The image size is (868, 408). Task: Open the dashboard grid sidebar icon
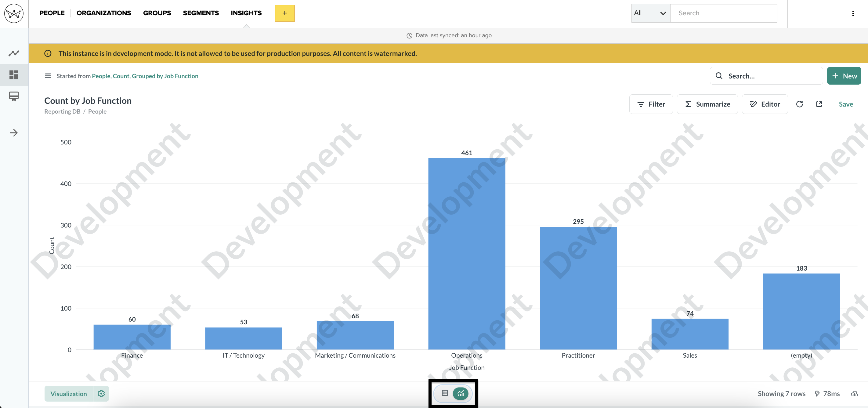pyautogui.click(x=14, y=75)
